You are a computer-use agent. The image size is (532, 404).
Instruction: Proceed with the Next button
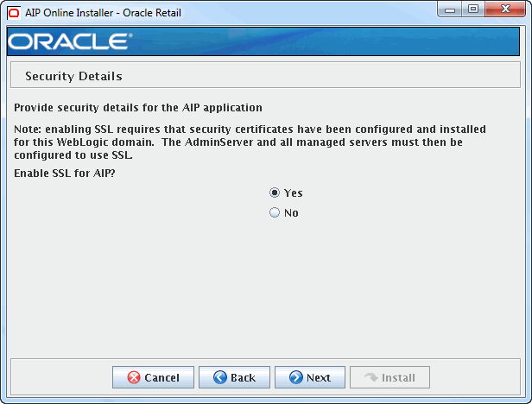310,377
